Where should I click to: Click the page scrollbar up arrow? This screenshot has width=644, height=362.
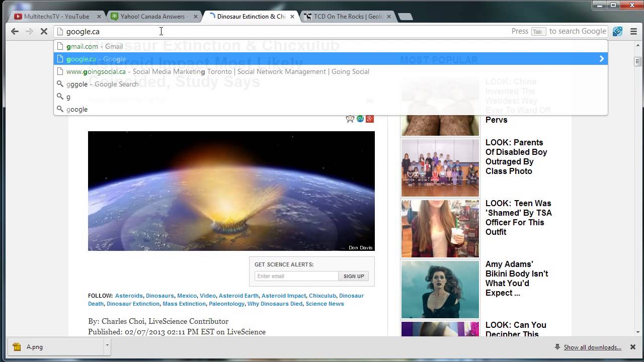pos(637,45)
